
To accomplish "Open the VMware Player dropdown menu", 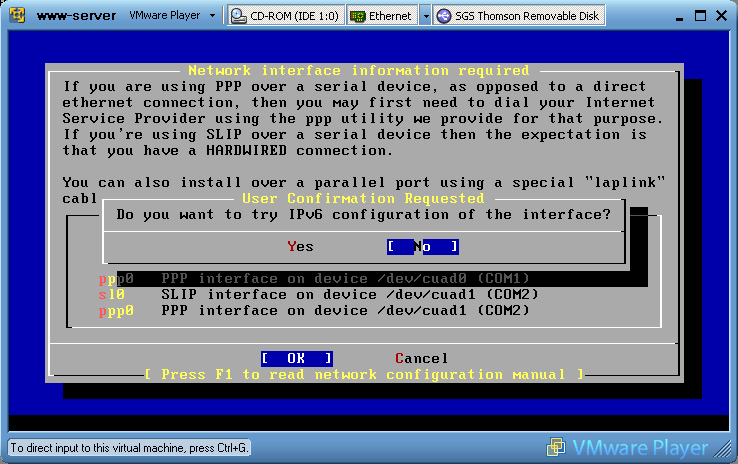I will click(x=172, y=16).
